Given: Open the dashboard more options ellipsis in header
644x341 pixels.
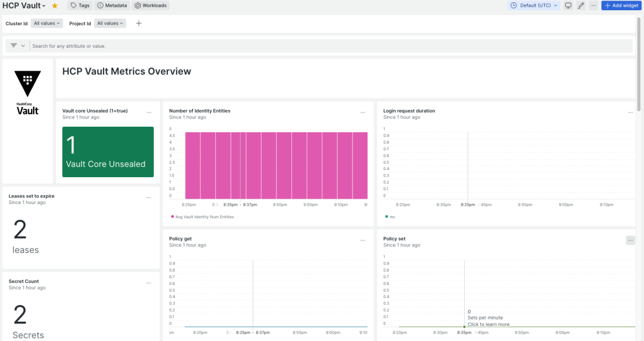Looking at the screenshot, I should tap(593, 5).
